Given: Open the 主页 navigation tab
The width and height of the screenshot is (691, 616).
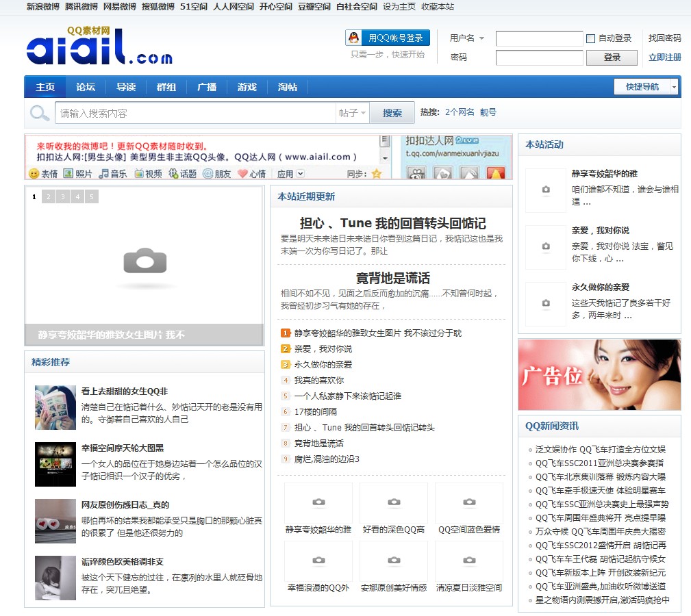Looking at the screenshot, I should point(45,87).
